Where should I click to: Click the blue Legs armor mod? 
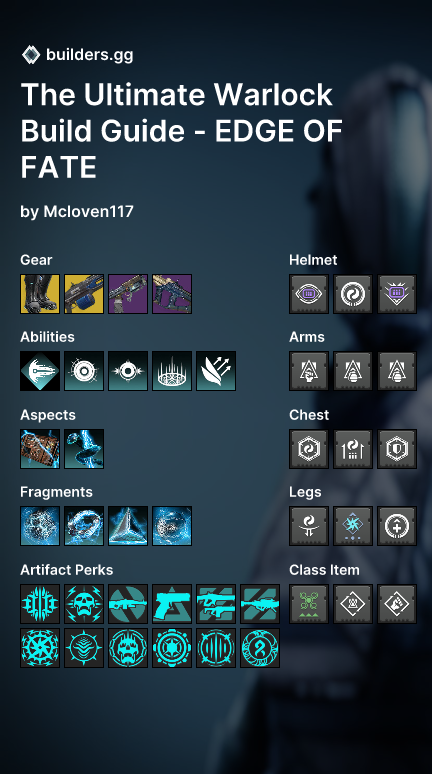353,526
